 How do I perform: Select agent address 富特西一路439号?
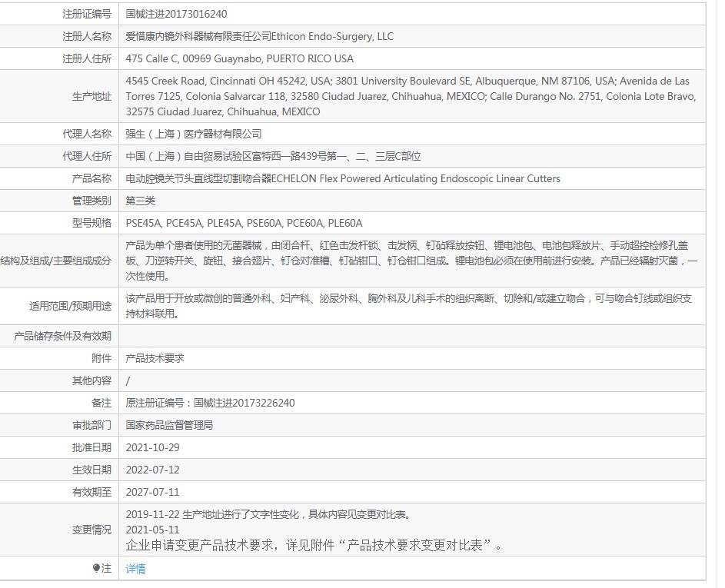coord(273,156)
